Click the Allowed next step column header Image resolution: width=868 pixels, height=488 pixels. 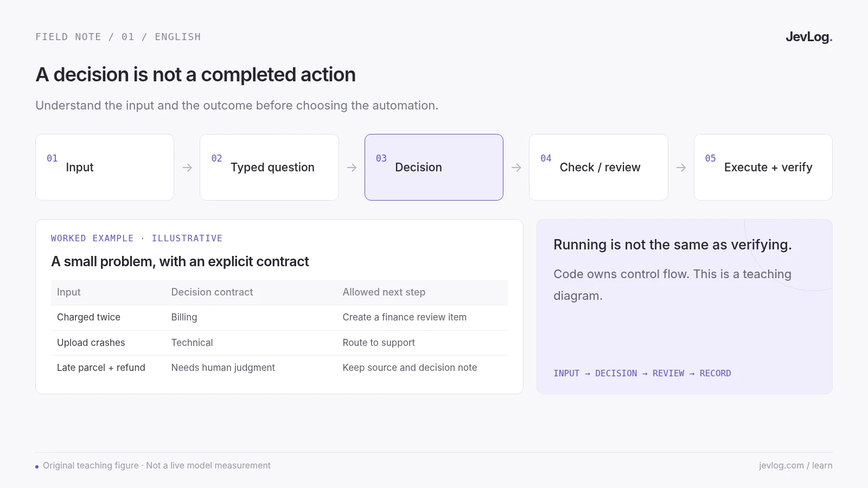[384, 292]
